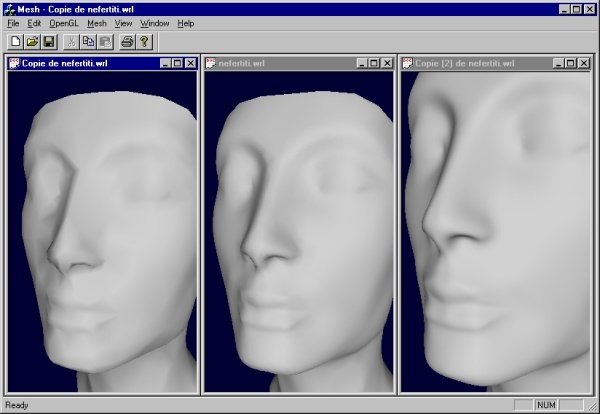Image resolution: width=600 pixels, height=414 pixels.
Task: Minimize the nefertiti.wrl child window
Action: [x=362, y=63]
